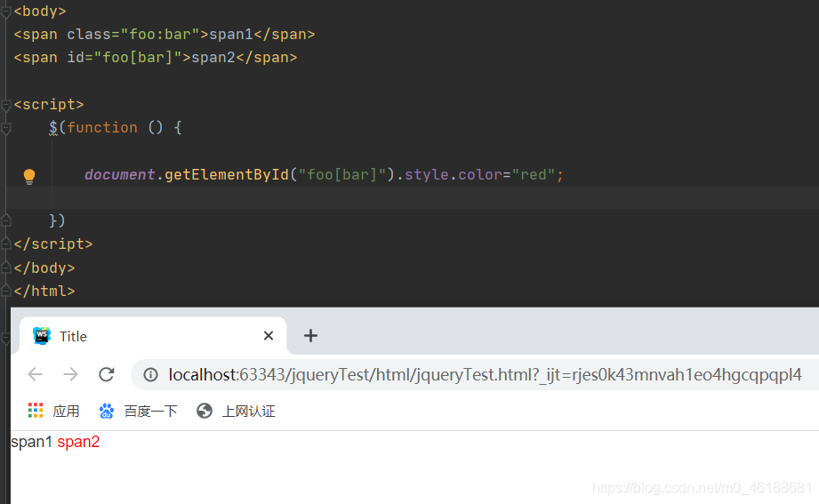
Task: Click the fold marker beside closing script tag
Action: (5, 244)
